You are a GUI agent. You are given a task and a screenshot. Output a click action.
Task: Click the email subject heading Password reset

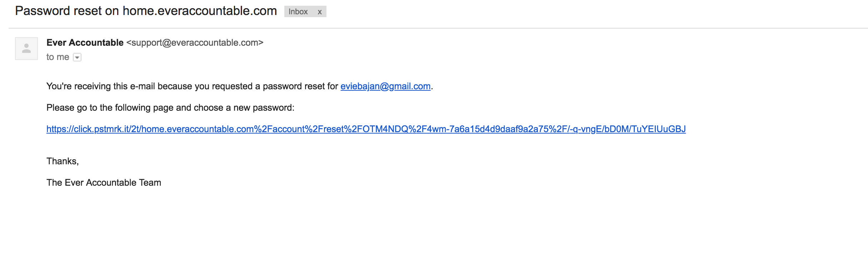coord(146,11)
